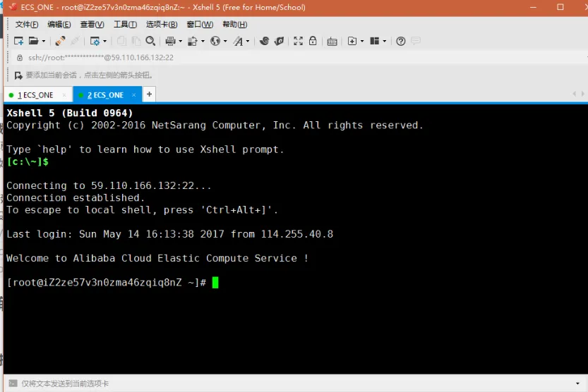Click the text 'Connection established.'
Viewport: 588px width, 392px height.
tap(76, 197)
